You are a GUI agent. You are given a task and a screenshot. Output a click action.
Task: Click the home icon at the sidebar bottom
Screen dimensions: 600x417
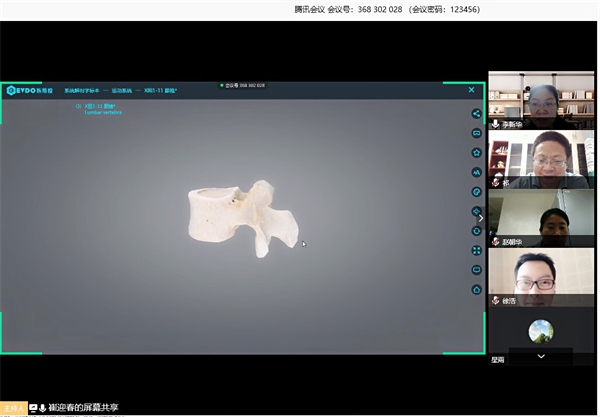477,290
